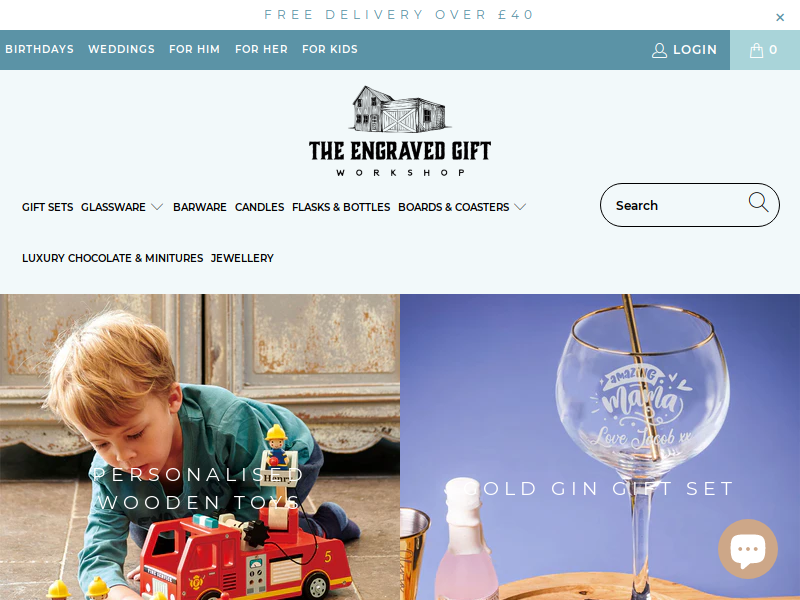Browse the For Kids category
This screenshot has height=600, width=800.
(x=330, y=49)
